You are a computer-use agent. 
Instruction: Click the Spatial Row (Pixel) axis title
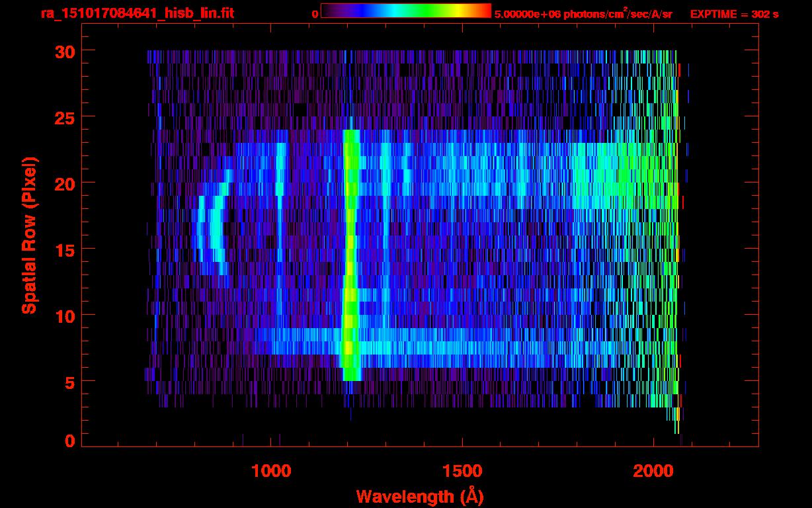coord(29,235)
